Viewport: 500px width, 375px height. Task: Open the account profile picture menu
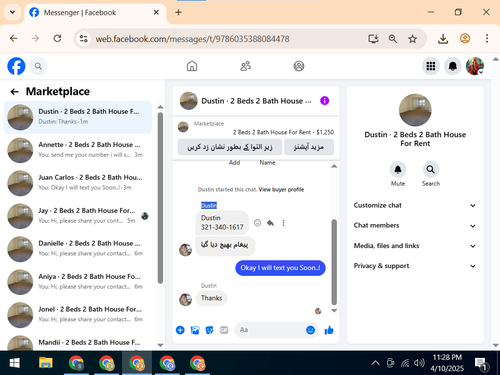pos(475,66)
